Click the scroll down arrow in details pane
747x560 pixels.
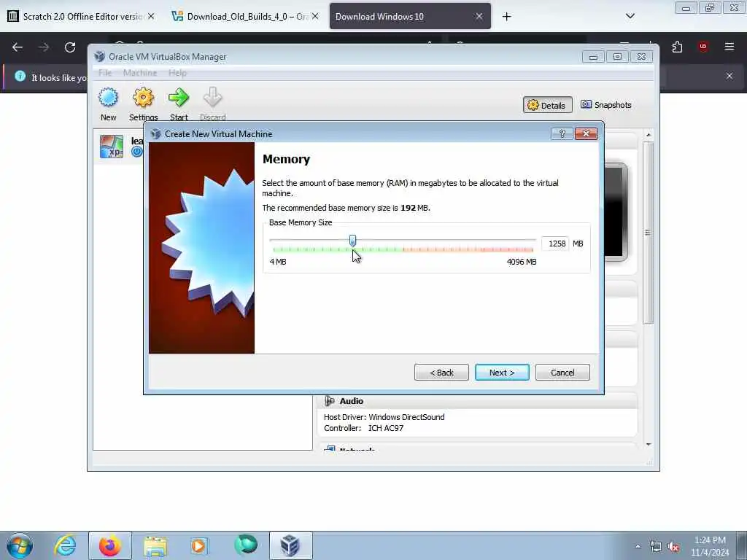(x=648, y=444)
